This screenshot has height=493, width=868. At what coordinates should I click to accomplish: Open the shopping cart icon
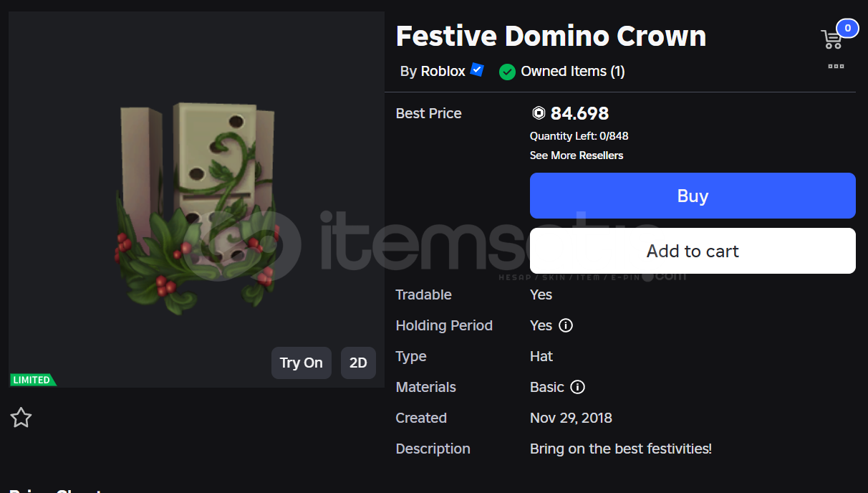(831, 39)
